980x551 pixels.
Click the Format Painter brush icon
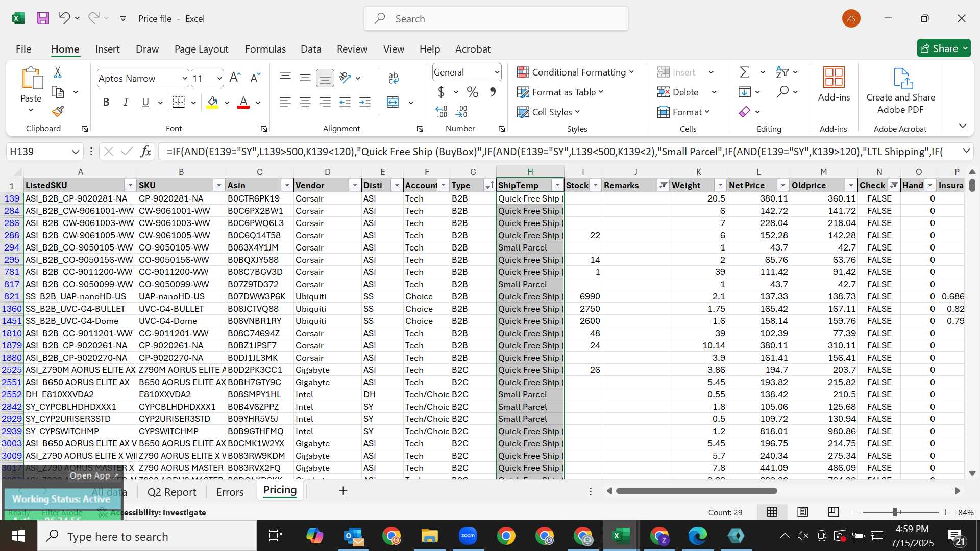[58, 111]
